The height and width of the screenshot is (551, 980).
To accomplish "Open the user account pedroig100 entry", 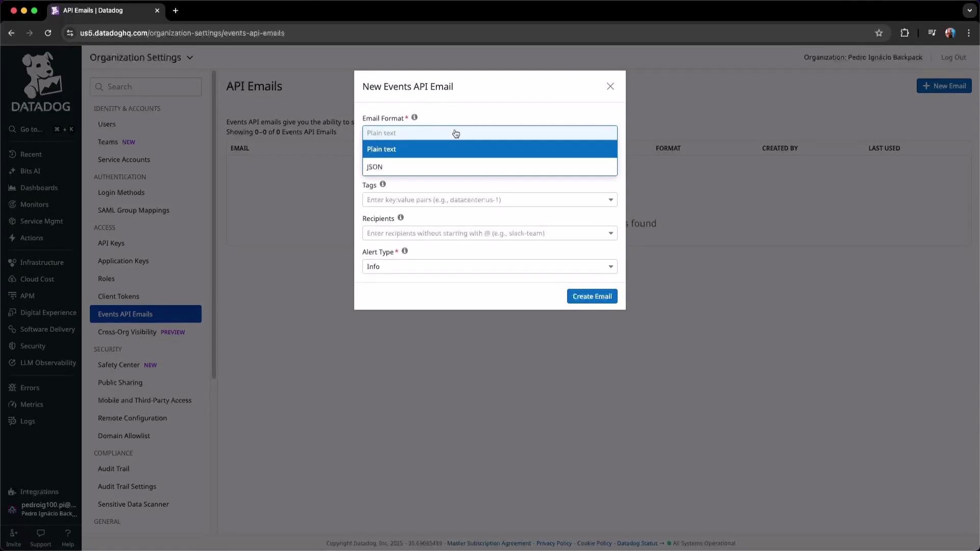I will tap(42, 509).
